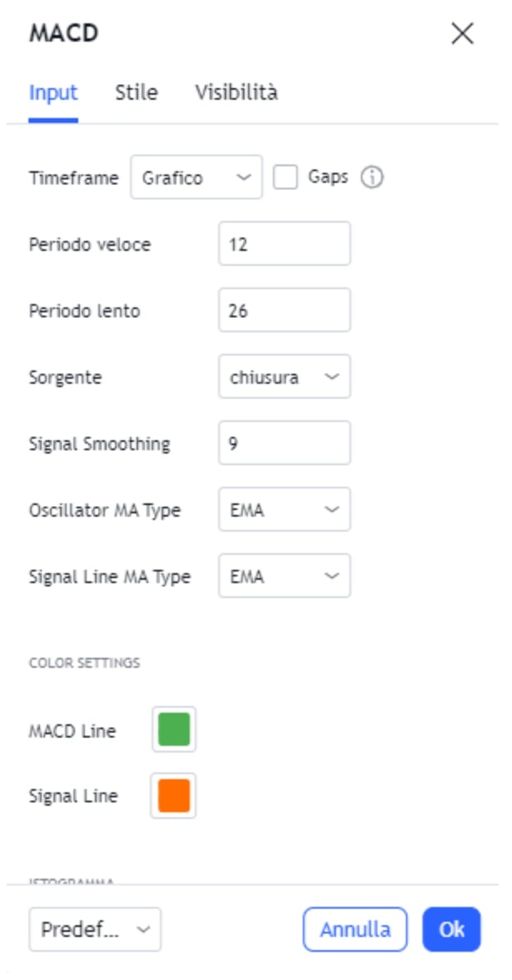Enable the Gaps checkbox

[x=286, y=178]
